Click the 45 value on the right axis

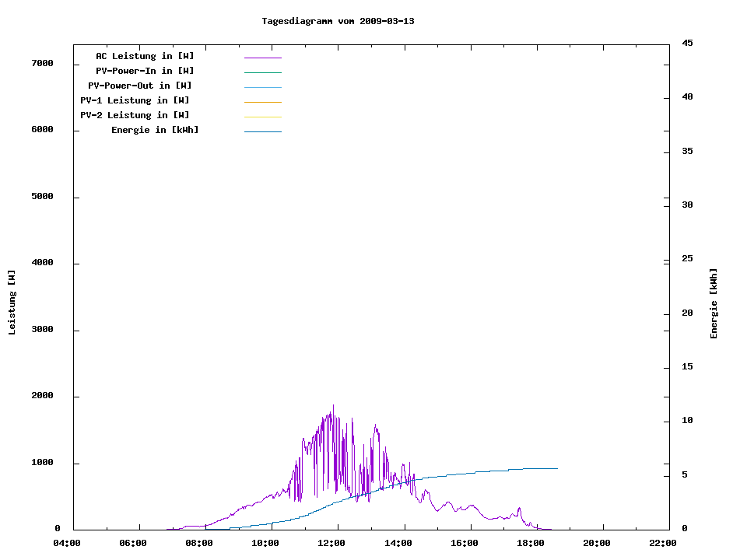pos(688,43)
